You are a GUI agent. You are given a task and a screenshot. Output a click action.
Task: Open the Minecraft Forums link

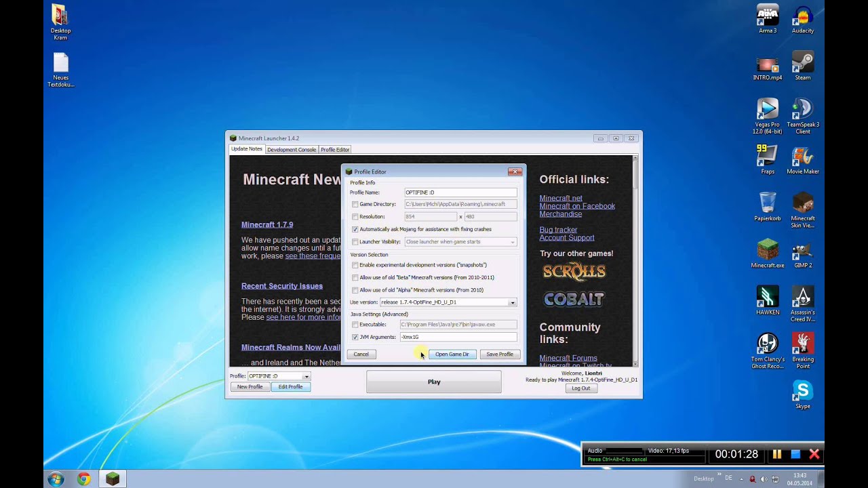tap(568, 358)
